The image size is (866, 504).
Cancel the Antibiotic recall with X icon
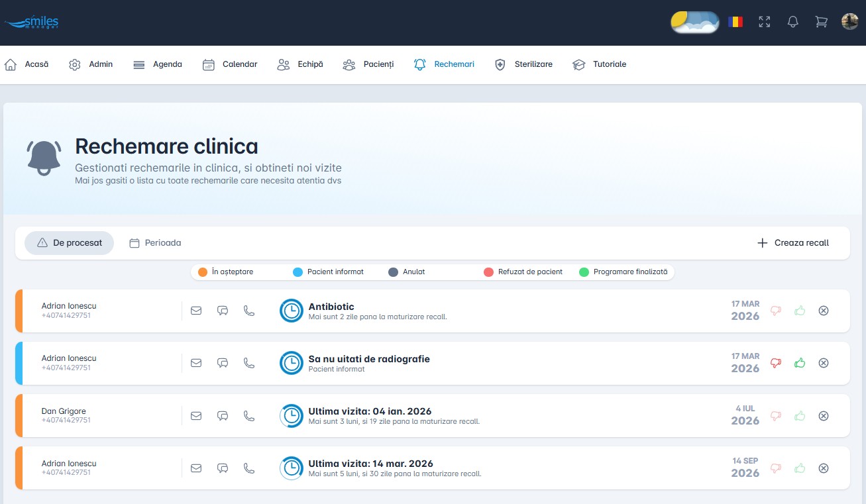pos(824,311)
